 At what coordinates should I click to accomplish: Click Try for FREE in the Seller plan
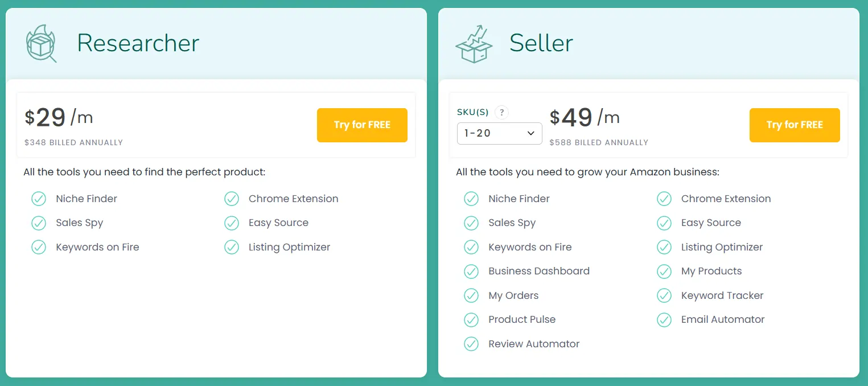[795, 125]
